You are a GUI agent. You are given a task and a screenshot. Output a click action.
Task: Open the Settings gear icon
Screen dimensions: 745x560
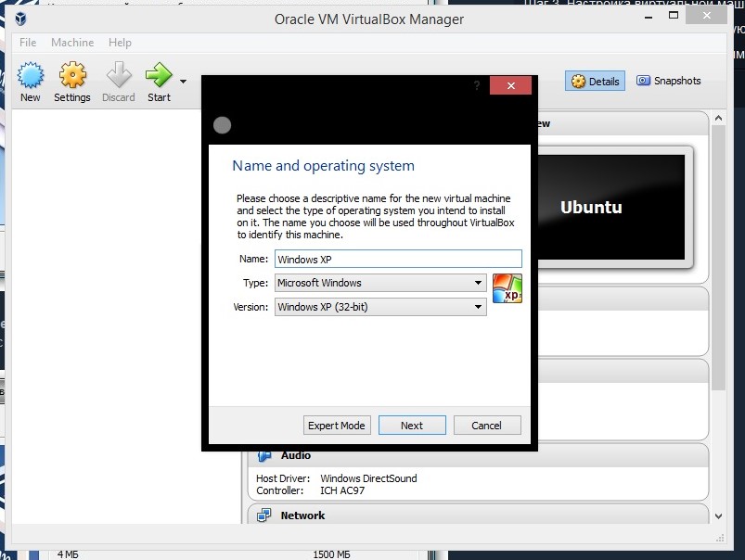pos(72,75)
